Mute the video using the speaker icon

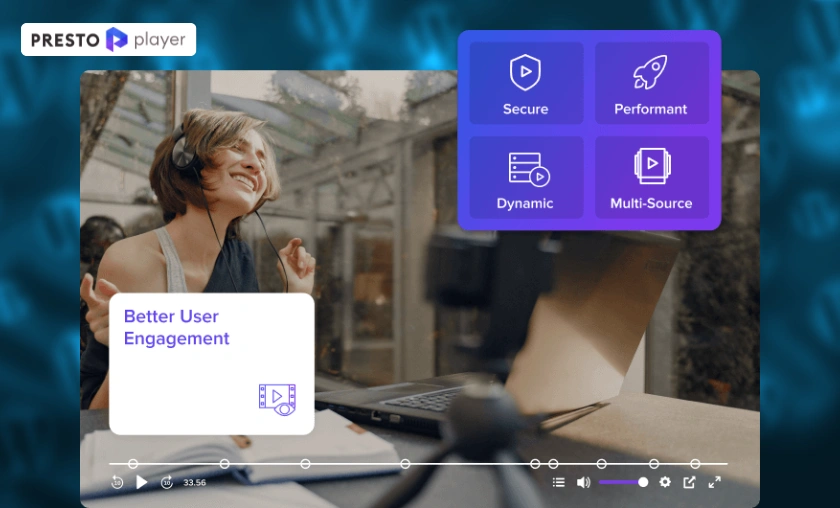click(583, 482)
